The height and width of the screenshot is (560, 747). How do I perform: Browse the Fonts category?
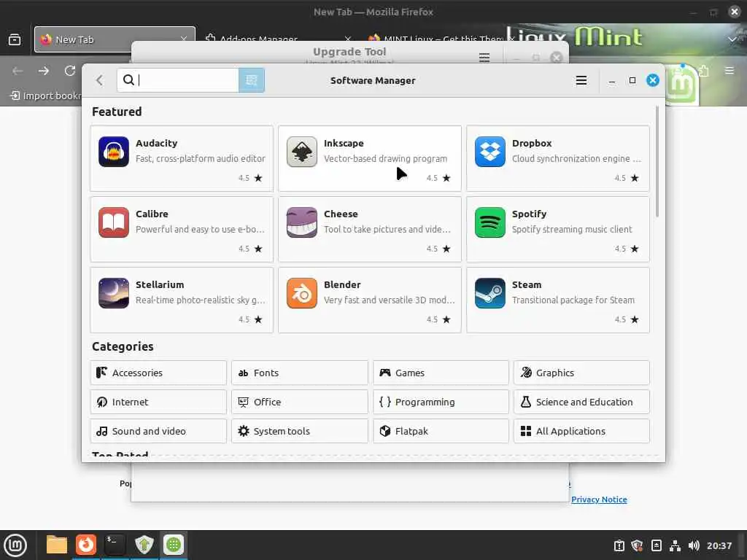[300, 373]
